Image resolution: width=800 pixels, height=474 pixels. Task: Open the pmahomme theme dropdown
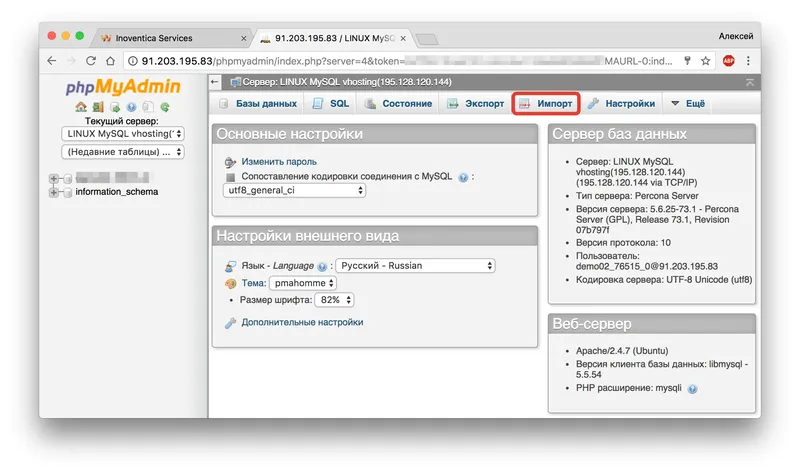click(x=303, y=283)
